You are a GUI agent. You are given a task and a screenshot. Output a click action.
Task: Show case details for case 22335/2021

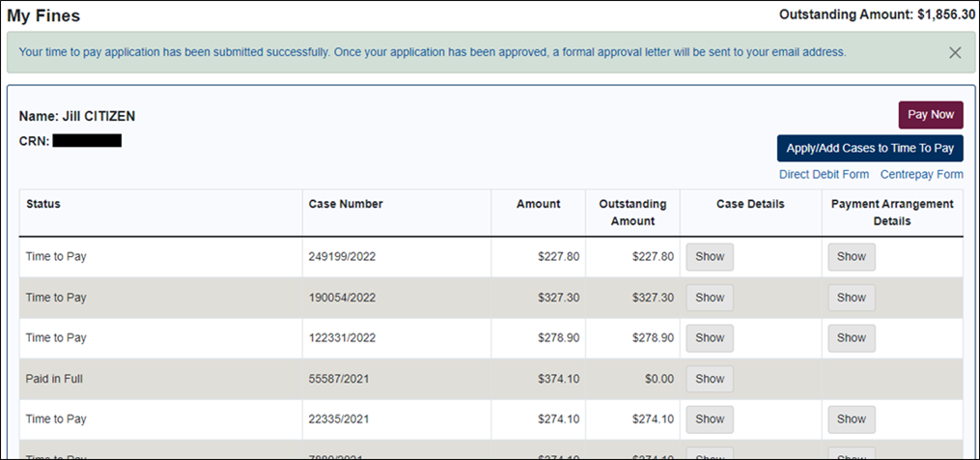(x=709, y=419)
